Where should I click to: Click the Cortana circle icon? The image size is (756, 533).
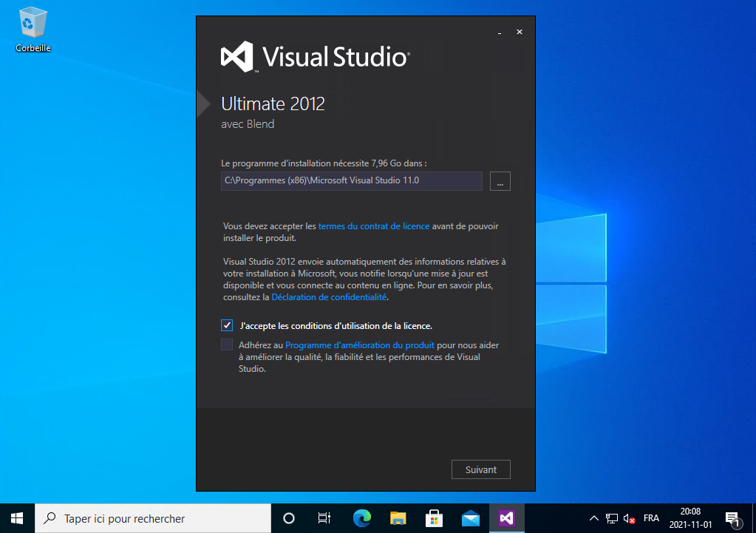coord(289,518)
